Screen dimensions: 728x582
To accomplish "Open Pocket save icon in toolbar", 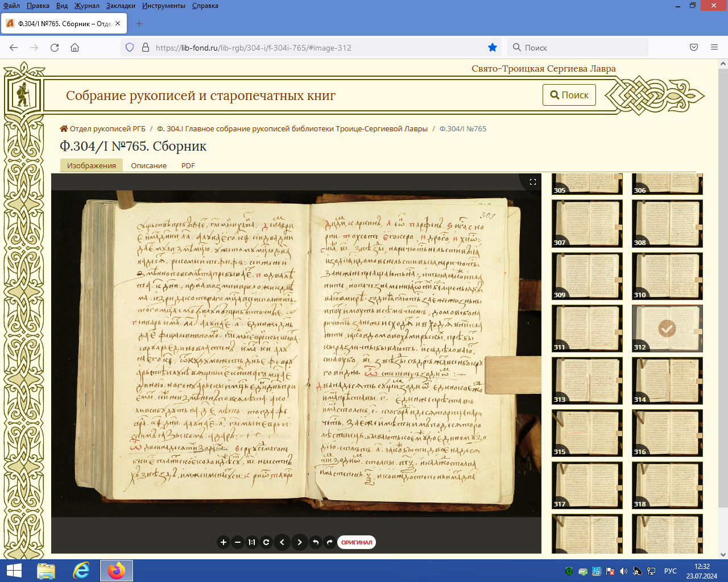I will click(x=694, y=48).
